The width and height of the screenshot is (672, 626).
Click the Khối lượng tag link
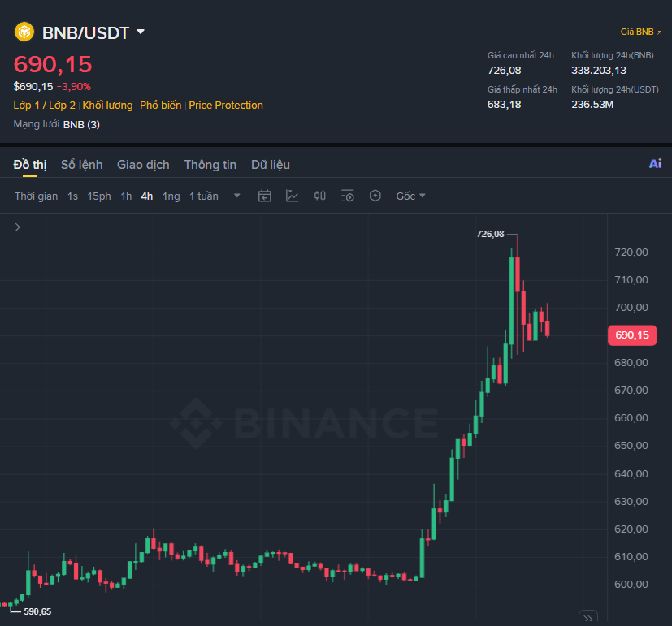click(x=107, y=106)
